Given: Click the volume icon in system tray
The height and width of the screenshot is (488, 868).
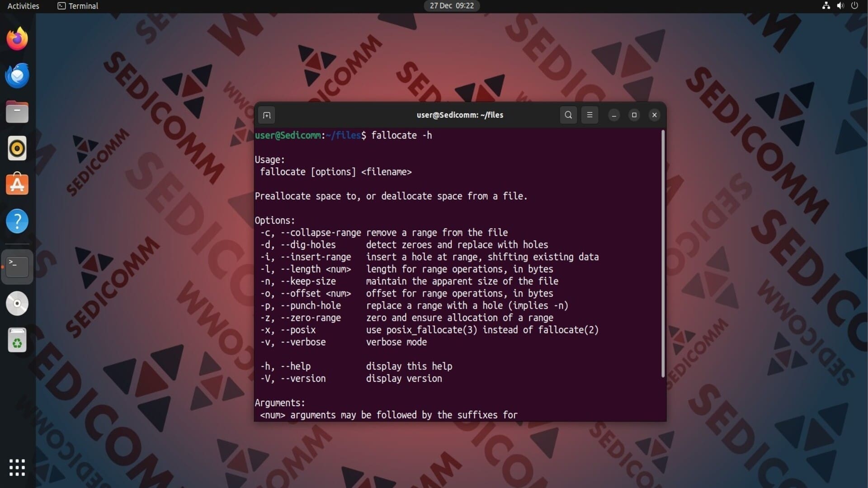Looking at the screenshot, I should (x=840, y=6).
